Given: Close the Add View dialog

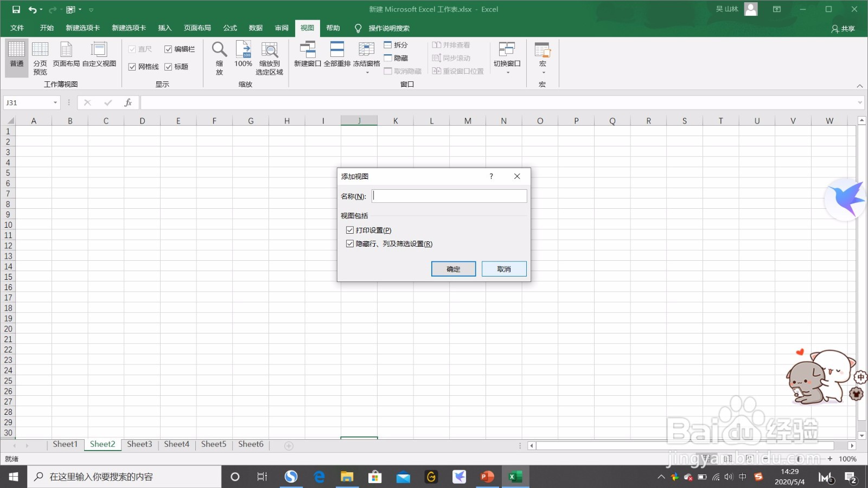Looking at the screenshot, I should [x=517, y=176].
